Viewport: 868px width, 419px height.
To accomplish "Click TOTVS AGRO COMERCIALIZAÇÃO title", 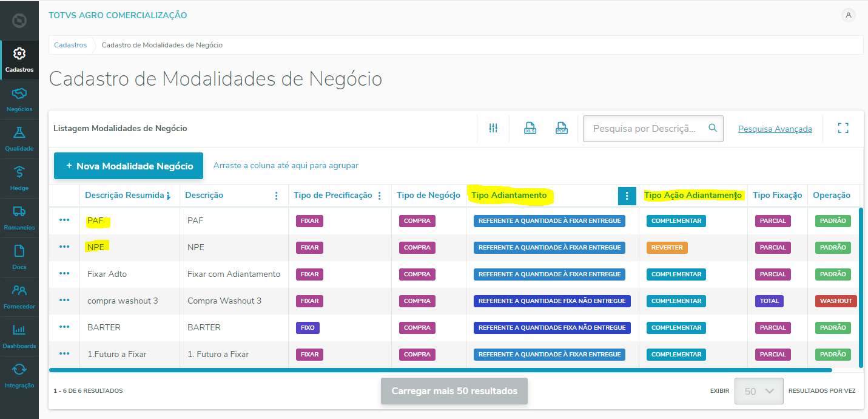I will tap(118, 15).
